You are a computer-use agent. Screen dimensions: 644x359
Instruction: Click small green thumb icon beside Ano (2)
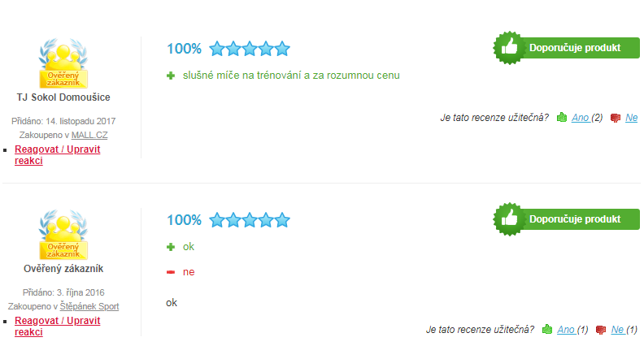point(561,118)
